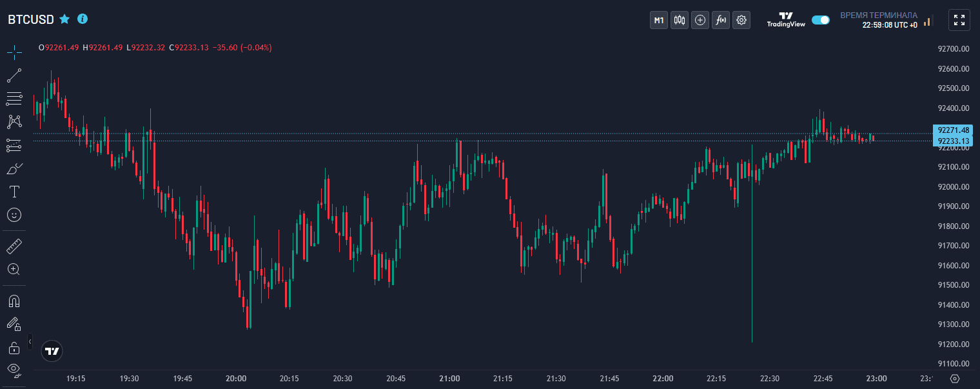
Task: Select the trend line drawing tool
Action: pyautogui.click(x=14, y=75)
